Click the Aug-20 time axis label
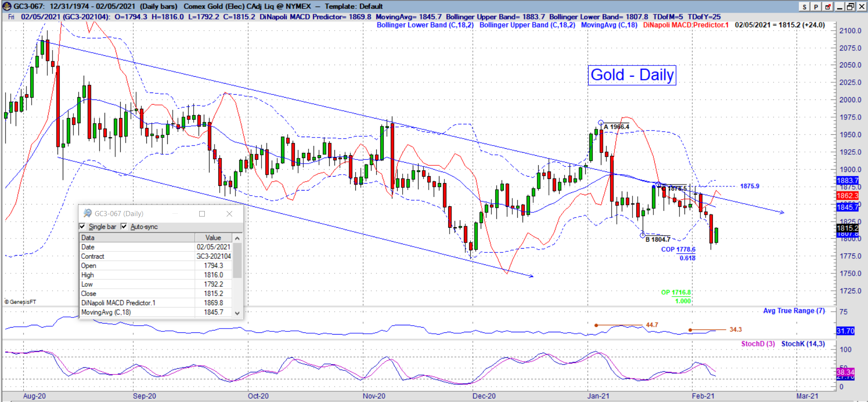Image resolution: width=868 pixels, height=402 pixels. [34, 396]
